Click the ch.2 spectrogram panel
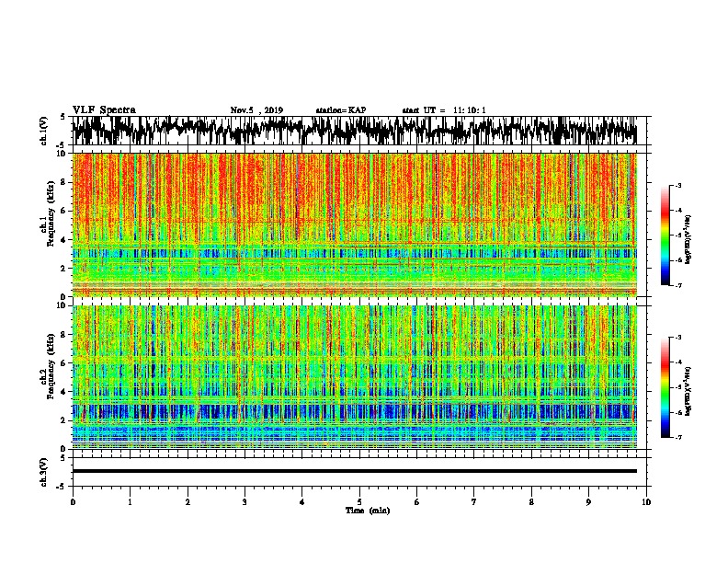The width and height of the screenshot is (728, 563). pyautogui.click(x=355, y=377)
